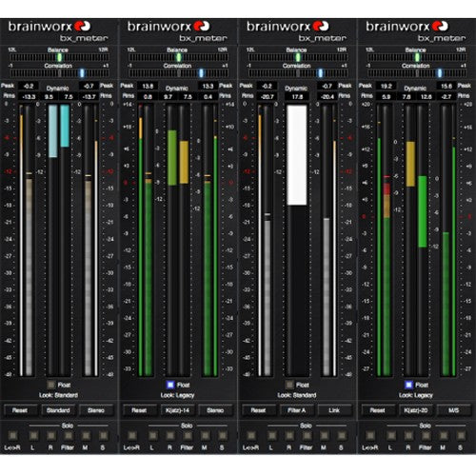Solo L<>R in the K(atz)-20 meter

point(370,435)
